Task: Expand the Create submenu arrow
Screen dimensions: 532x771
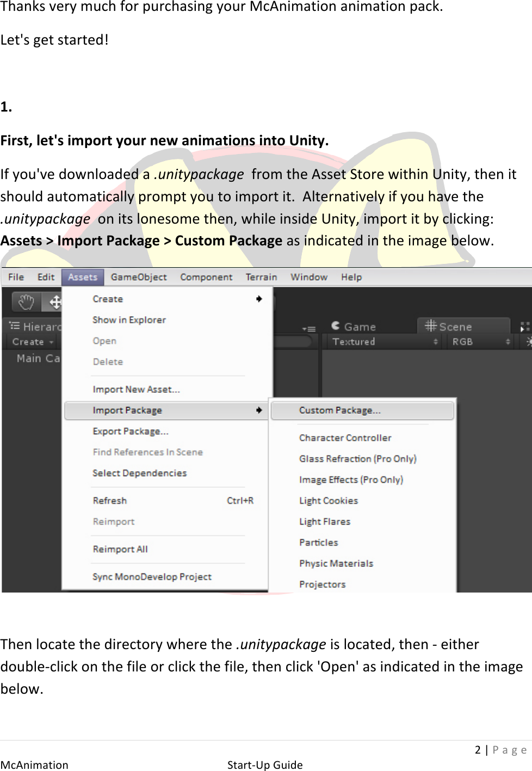Action: (259, 299)
